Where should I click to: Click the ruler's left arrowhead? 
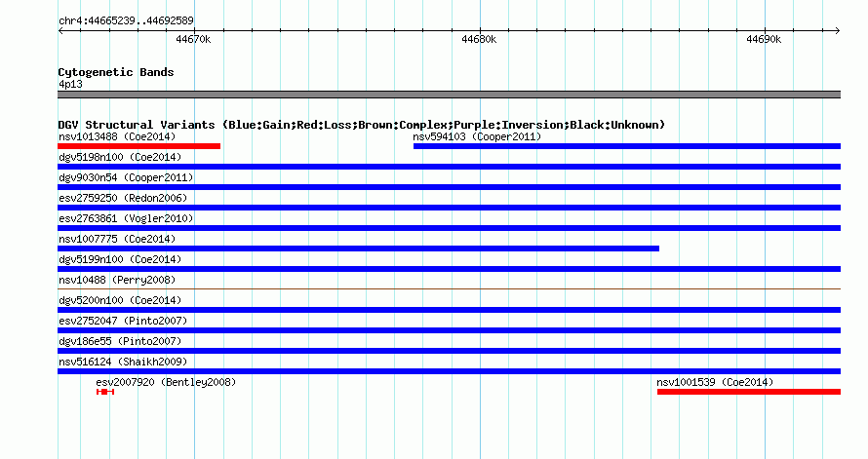pos(60,31)
